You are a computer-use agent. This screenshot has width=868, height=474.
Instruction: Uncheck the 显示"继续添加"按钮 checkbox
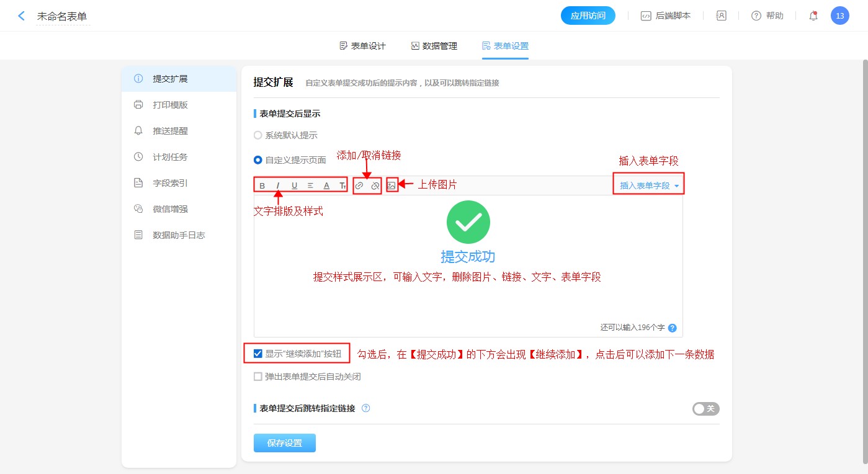[258, 354]
